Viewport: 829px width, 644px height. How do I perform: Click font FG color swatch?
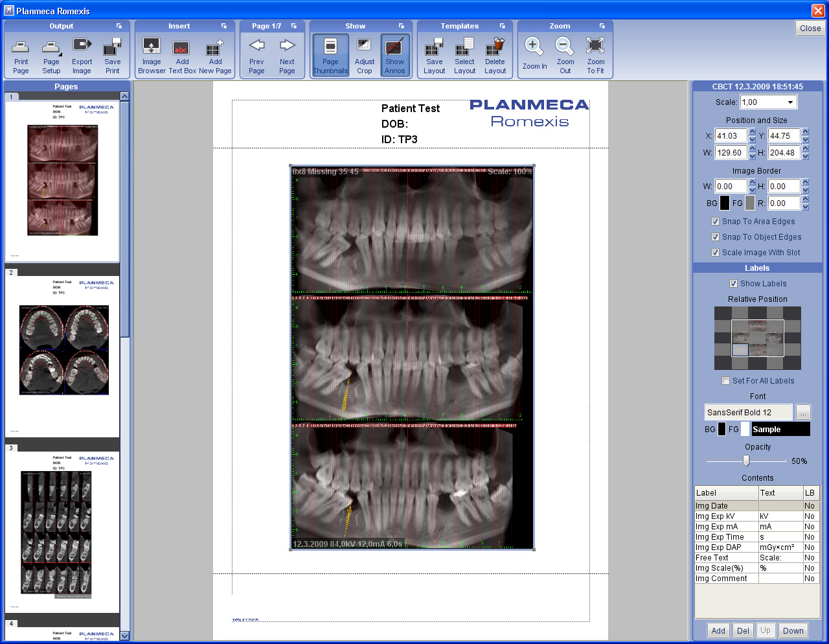[x=745, y=429]
